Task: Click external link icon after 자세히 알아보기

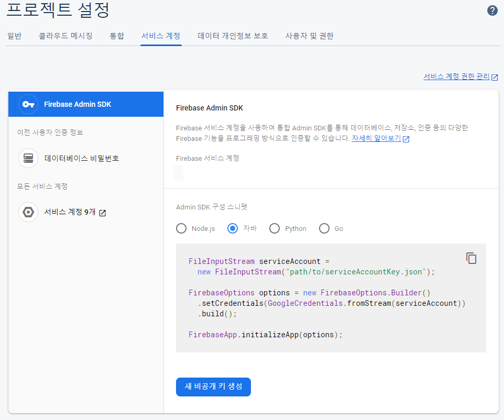Action: (x=406, y=139)
